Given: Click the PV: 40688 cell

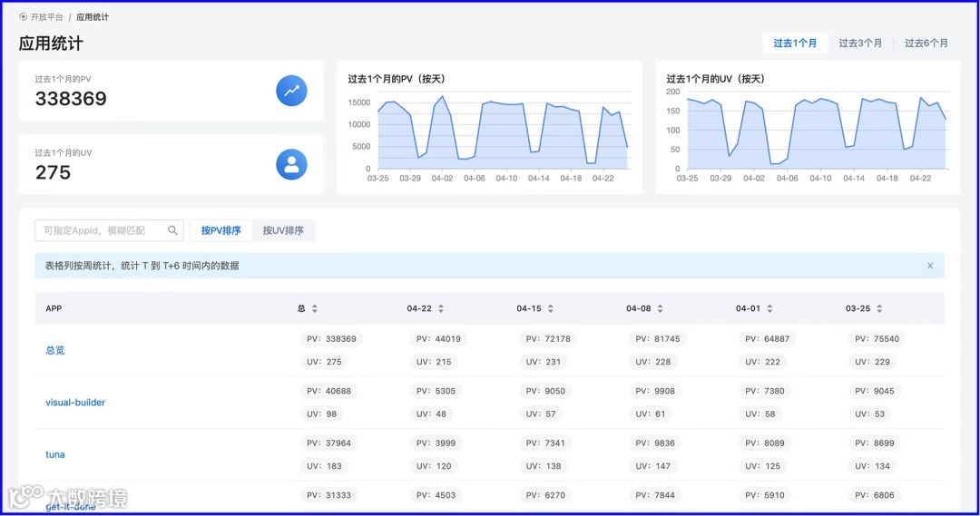Looking at the screenshot, I should (x=328, y=391).
